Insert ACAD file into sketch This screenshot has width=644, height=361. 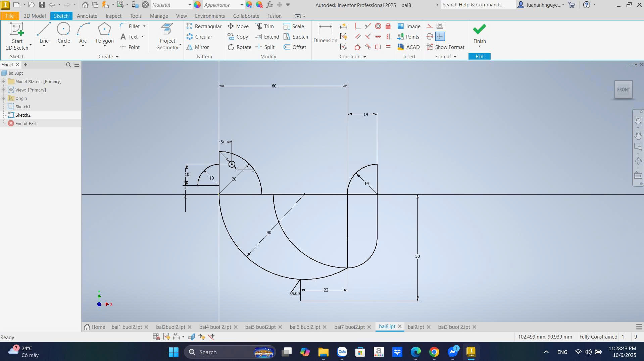pos(408,47)
